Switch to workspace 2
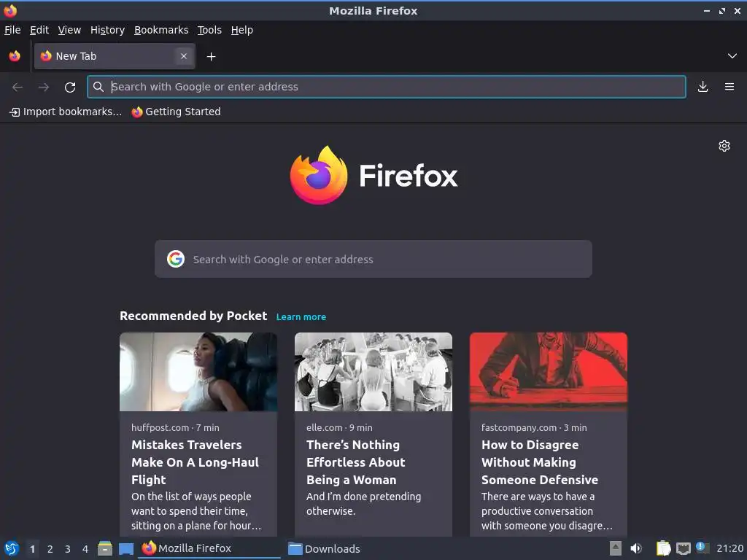The image size is (747, 560). (50, 549)
